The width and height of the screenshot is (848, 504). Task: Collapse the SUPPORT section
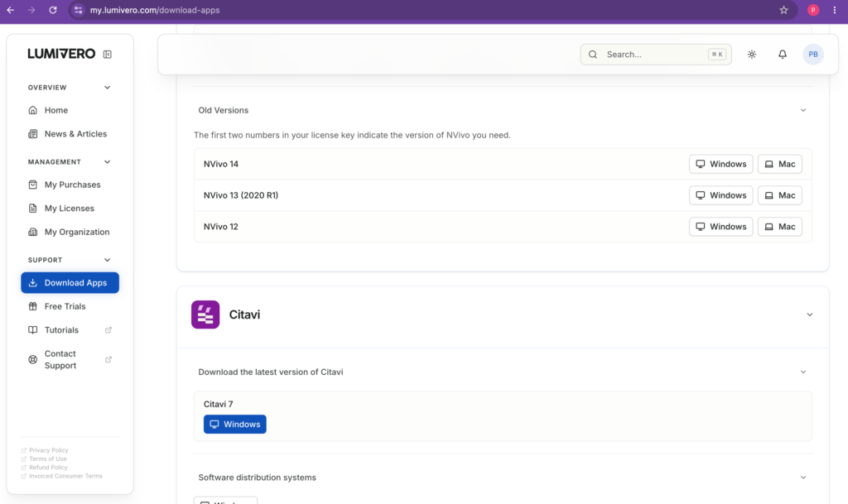tap(107, 260)
